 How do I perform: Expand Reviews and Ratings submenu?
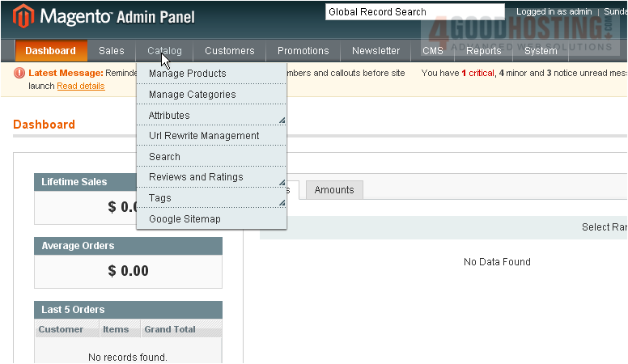pyautogui.click(x=282, y=182)
